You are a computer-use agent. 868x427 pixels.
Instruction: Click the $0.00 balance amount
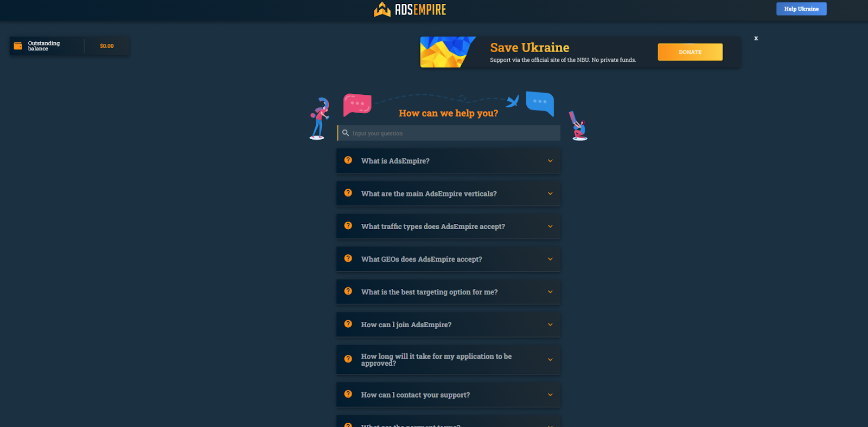click(x=107, y=46)
